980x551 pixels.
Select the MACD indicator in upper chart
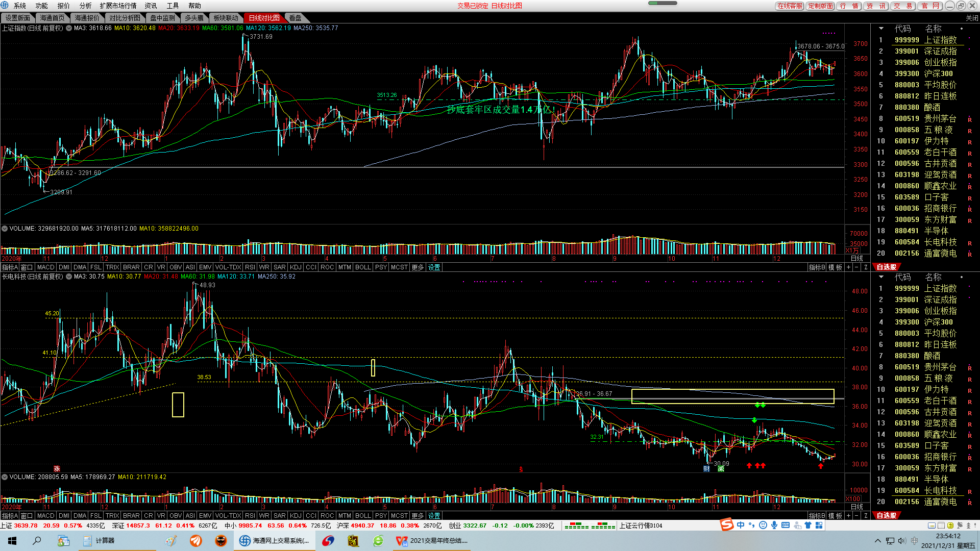[x=45, y=267]
